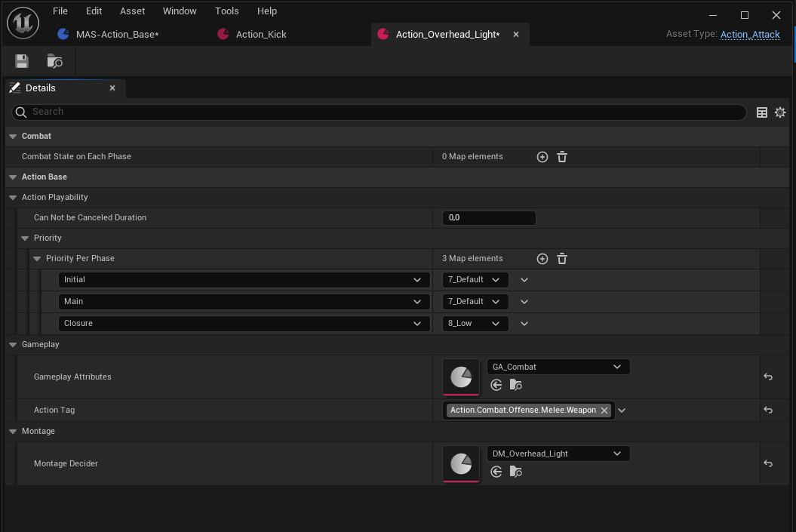
Task: Click the Save asset toolbar icon
Action: pos(21,61)
